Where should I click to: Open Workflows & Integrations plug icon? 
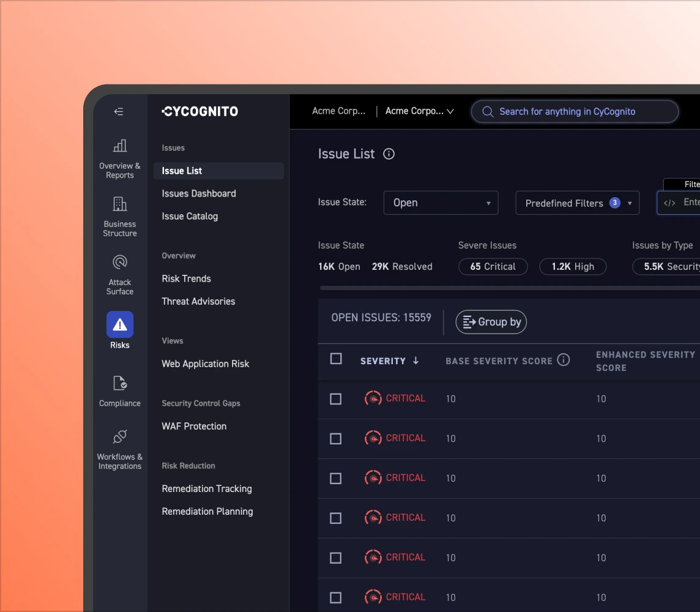pyautogui.click(x=120, y=437)
